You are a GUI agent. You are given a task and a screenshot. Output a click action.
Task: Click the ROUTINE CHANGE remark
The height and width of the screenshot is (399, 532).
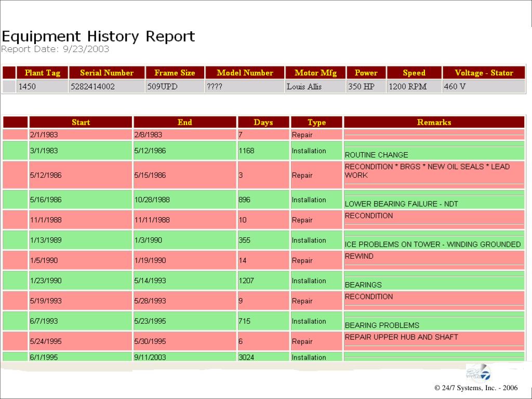(x=376, y=155)
